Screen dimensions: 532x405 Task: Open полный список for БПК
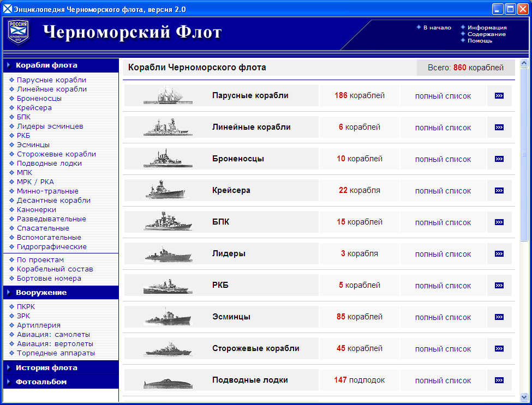[443, 222]
